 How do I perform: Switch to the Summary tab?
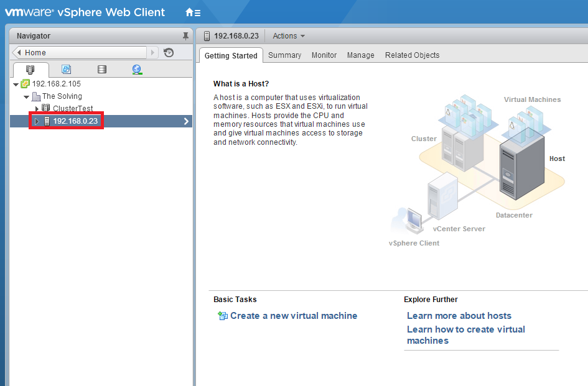(284, 55)
